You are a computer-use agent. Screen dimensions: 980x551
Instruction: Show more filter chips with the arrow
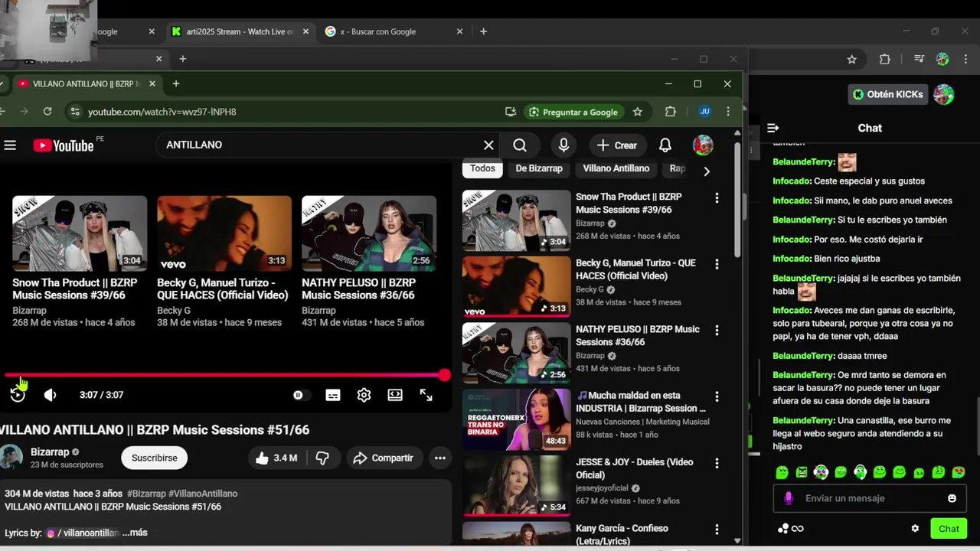click(x=707, y=171)
